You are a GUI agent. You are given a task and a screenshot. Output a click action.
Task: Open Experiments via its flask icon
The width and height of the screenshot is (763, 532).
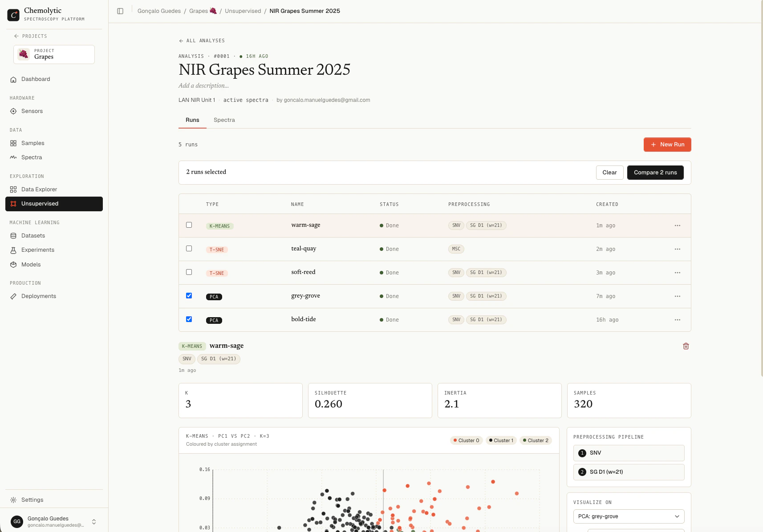tap(13, 250)
